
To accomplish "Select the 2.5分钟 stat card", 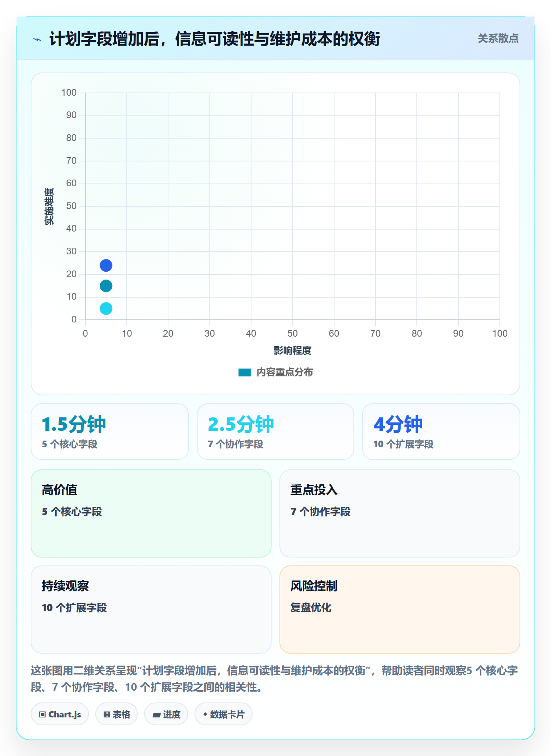I will (x=275, y=432).
